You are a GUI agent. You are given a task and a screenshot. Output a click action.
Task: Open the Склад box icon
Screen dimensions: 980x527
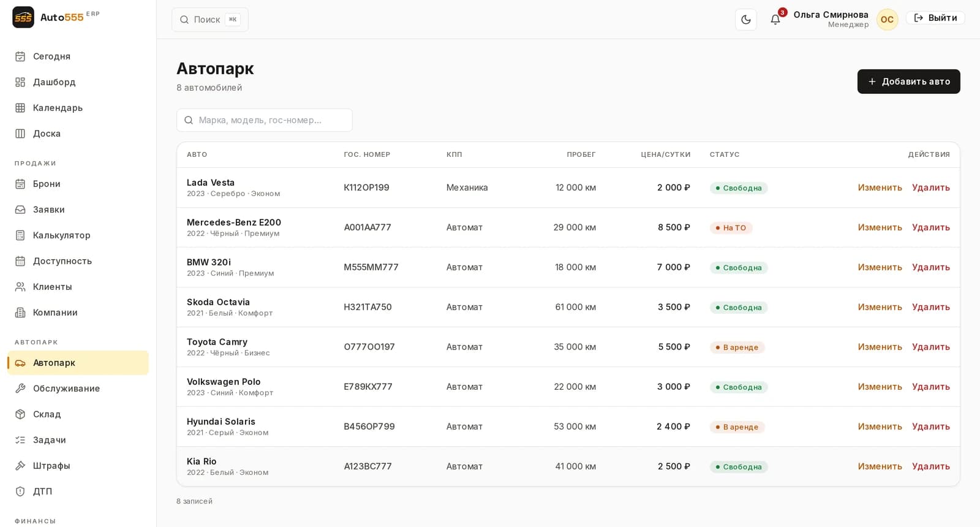click(x=20, y=414)
